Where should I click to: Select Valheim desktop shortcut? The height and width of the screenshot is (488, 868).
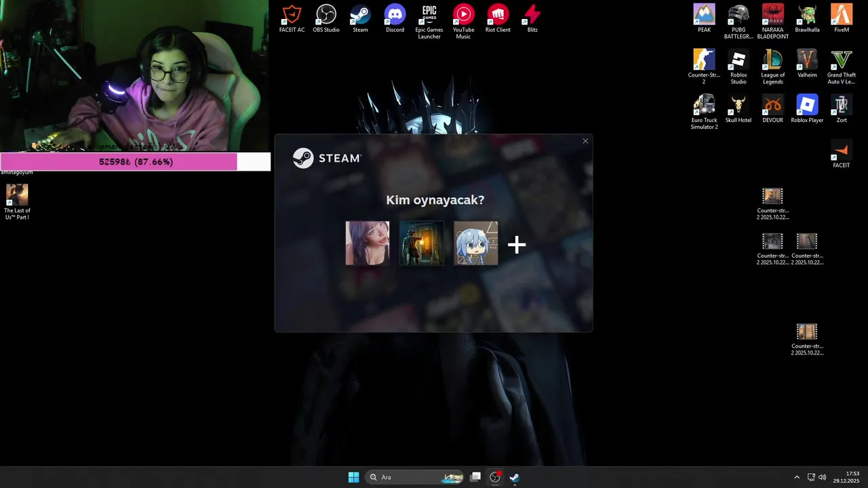[807, 64]
